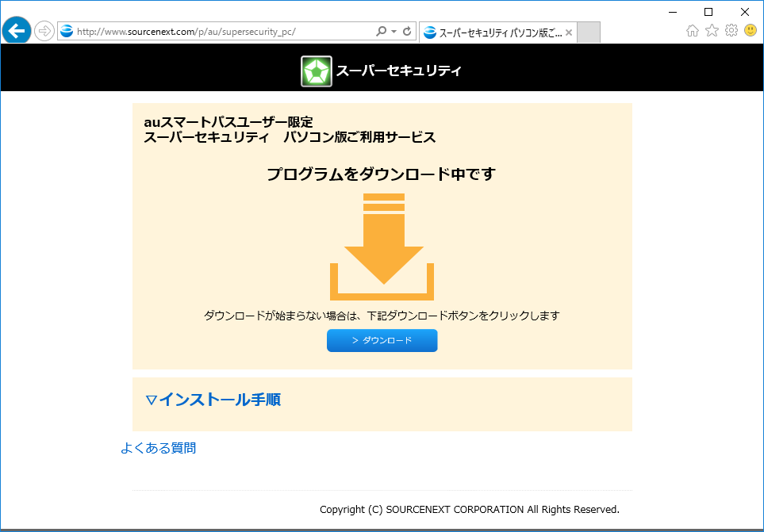Refresh the page with the reload icon
764x532 pixels.
coord(407,31)
